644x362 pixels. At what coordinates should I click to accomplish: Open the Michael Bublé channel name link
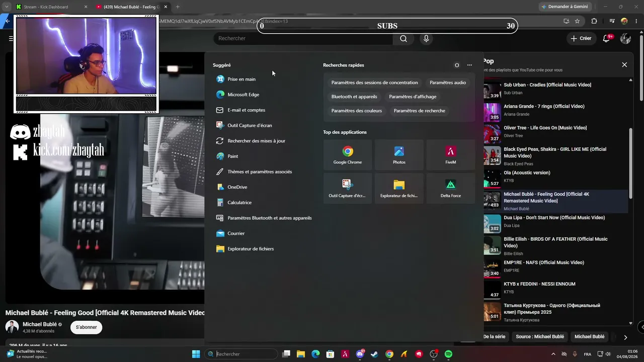pos(40,324)
